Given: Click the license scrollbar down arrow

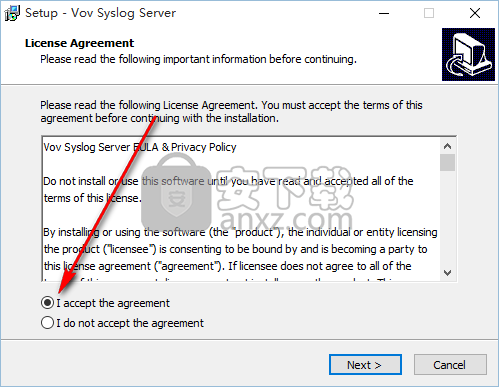Looking at the screenshot, I should [x=447, y=273].
